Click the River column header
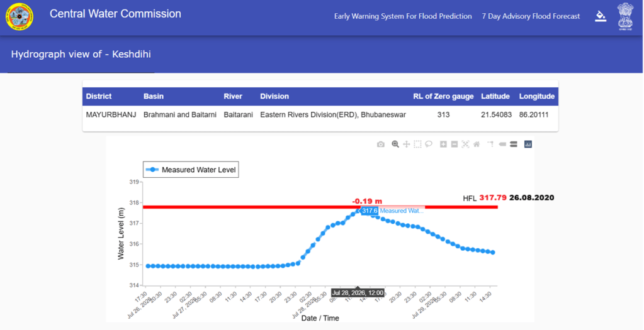The height and width of the screenshot is (330, 644). click(x=233, y=96)
